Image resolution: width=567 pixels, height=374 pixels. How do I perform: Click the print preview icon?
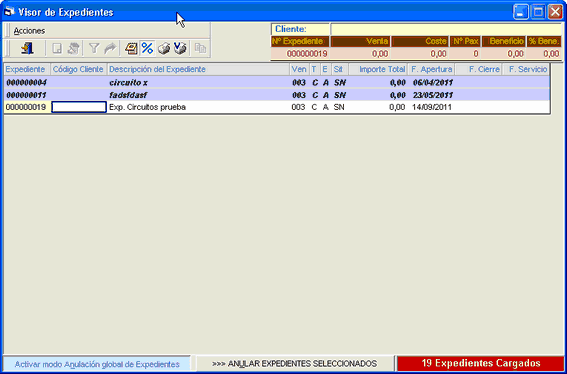(131, 48)
